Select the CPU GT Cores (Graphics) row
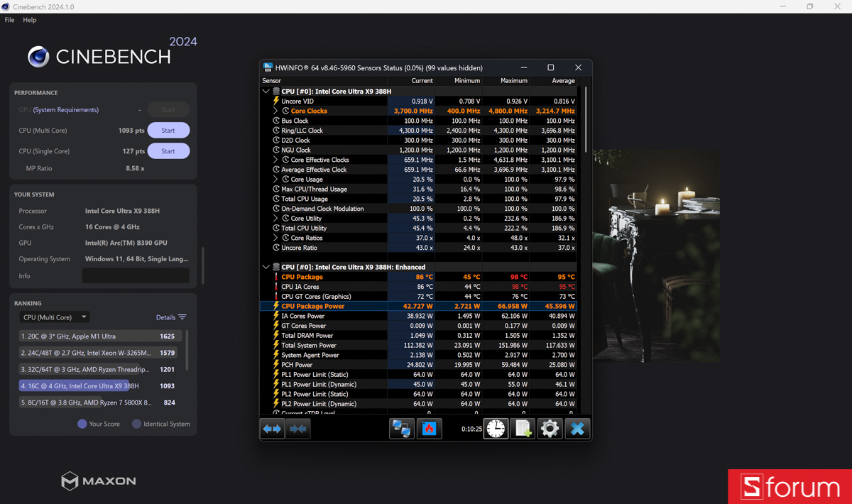The width and height of the screenshot is (852, 504). [419, 297]
